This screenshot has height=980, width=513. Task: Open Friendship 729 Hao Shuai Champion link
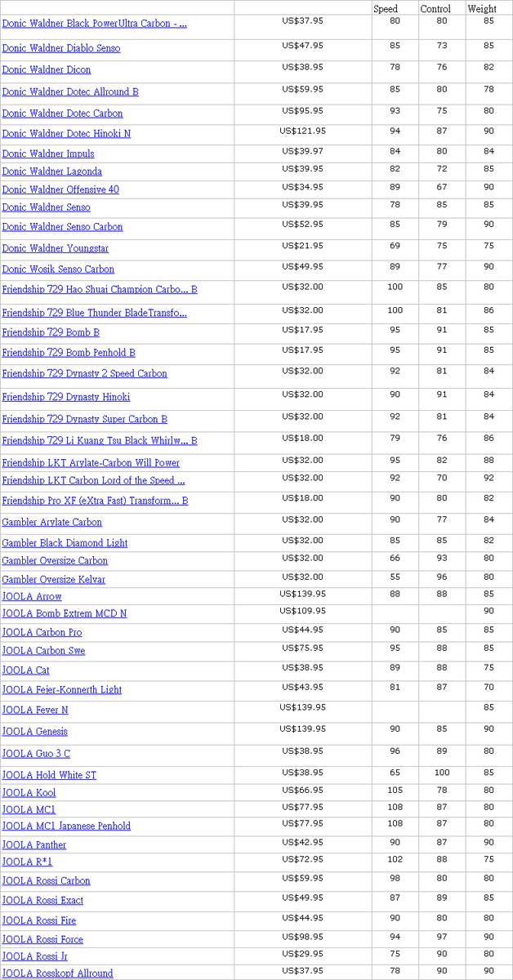(x=100, y=289)
